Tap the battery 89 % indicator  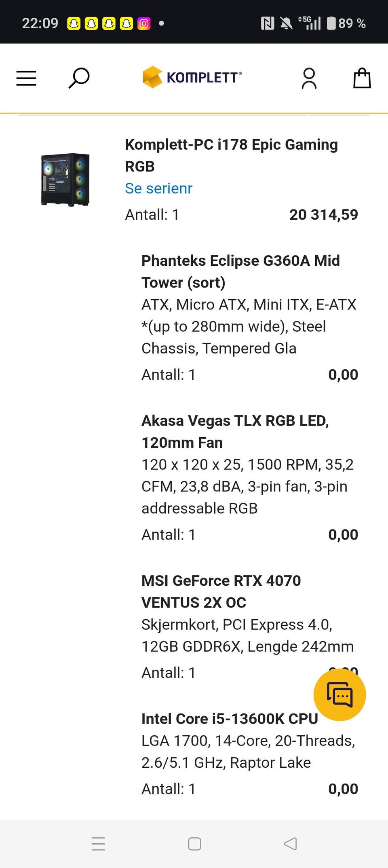tap(346, 23)
